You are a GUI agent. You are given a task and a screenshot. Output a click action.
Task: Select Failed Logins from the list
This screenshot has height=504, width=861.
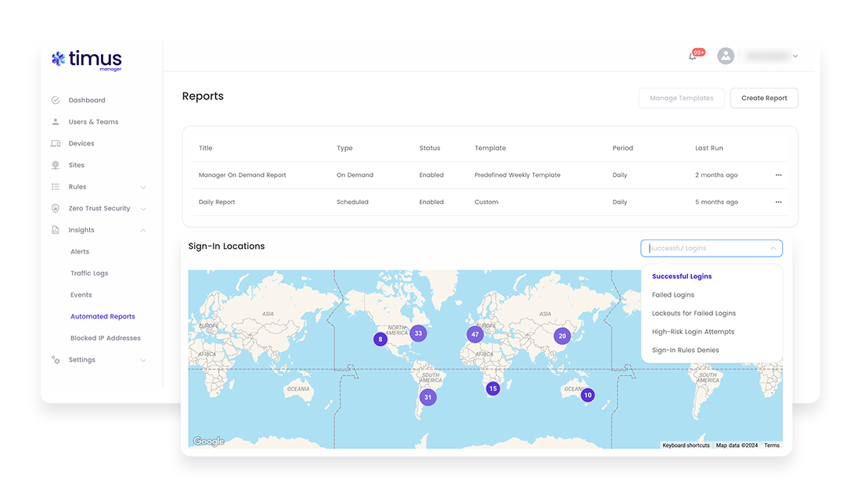pyautogui.click(x=673, y=294)
